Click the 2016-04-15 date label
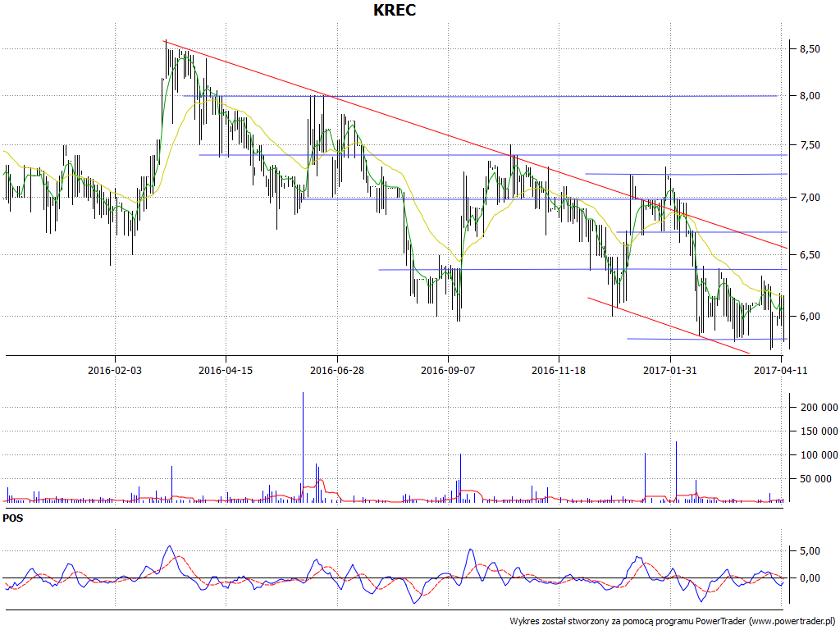The image size is (840, 630). 226,370
